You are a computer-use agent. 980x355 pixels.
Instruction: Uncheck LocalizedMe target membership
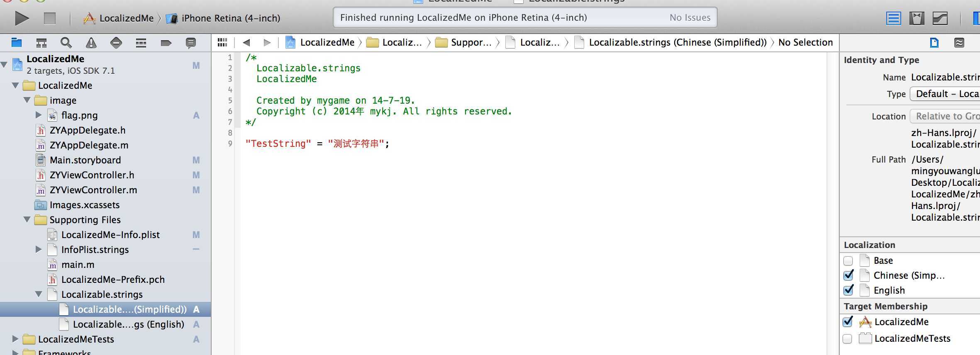pos(848,321)
